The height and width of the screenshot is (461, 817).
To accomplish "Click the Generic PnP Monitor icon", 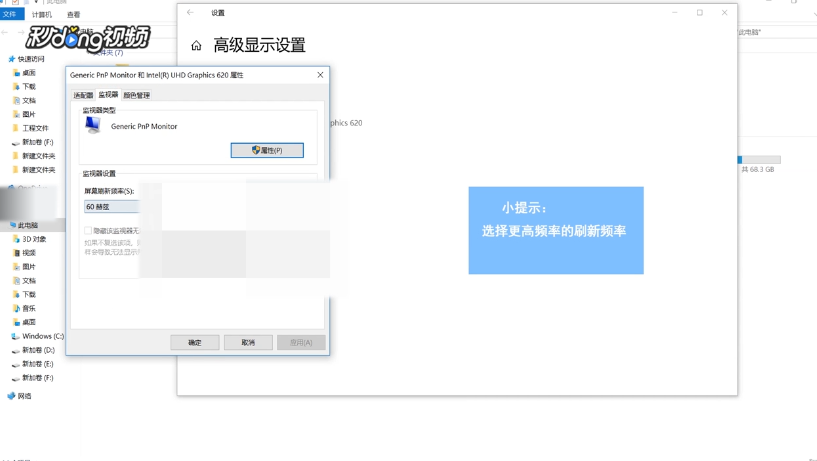I will [93, 125].
